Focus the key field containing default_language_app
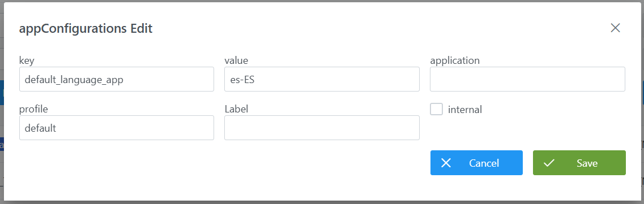 tap(117, 79)
